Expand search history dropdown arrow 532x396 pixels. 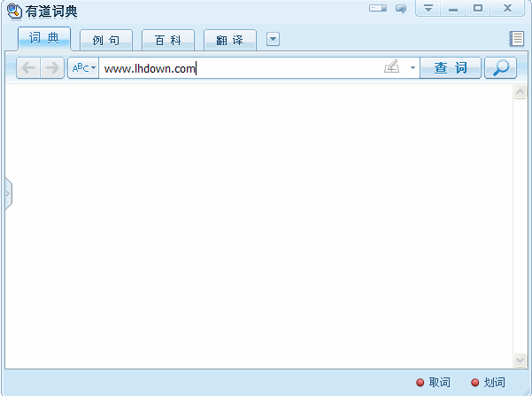[x=412, y=68]
